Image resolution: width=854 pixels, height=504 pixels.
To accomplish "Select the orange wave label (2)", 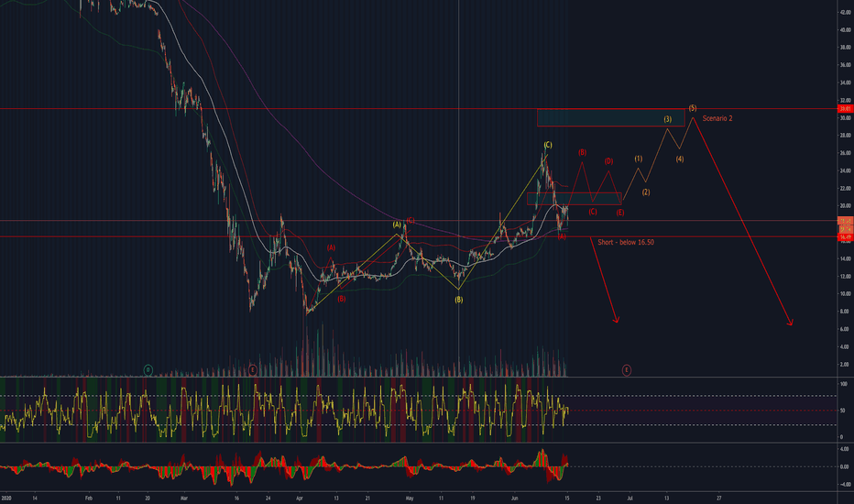I will (645, 192).
